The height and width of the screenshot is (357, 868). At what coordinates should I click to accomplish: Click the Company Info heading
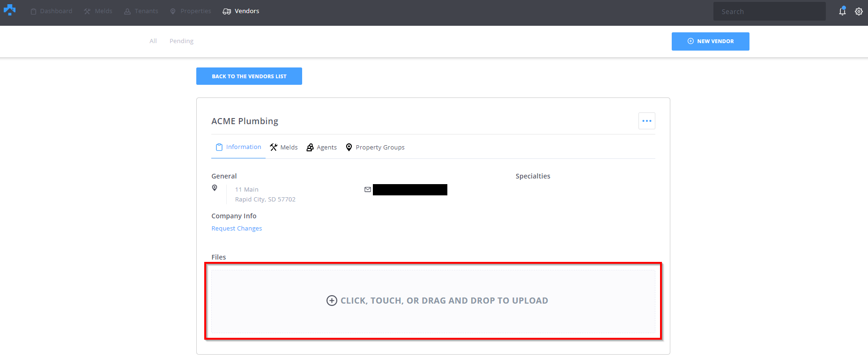coord(234,216)
